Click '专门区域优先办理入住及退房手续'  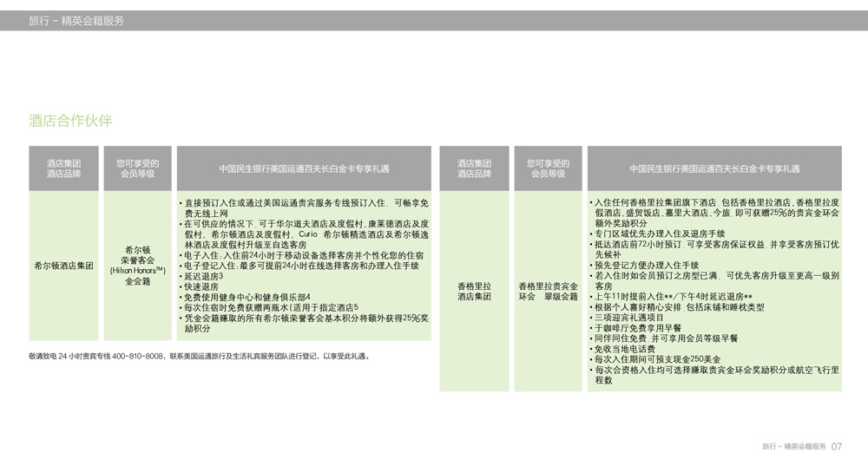pyautogui.click(x=657, y=234)
